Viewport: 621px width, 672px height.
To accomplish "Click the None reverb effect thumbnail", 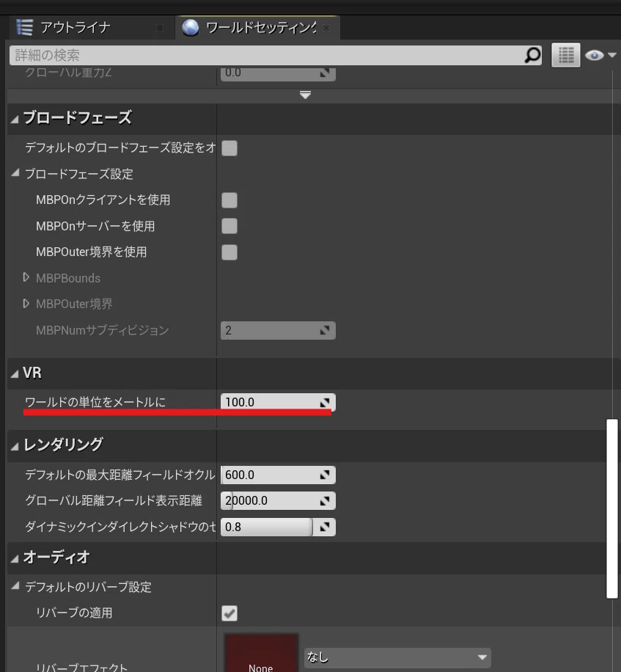I will tap(261, 653).
